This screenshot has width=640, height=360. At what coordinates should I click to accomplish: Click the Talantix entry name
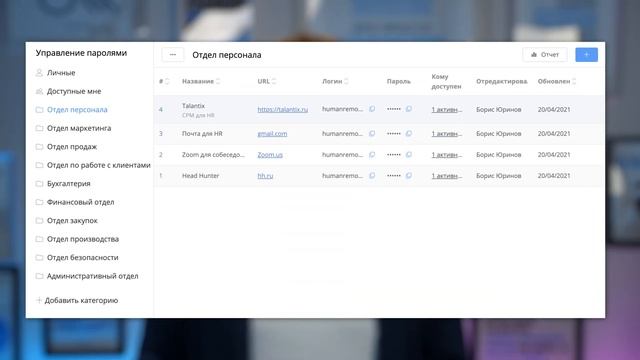(x=193, y=106)
